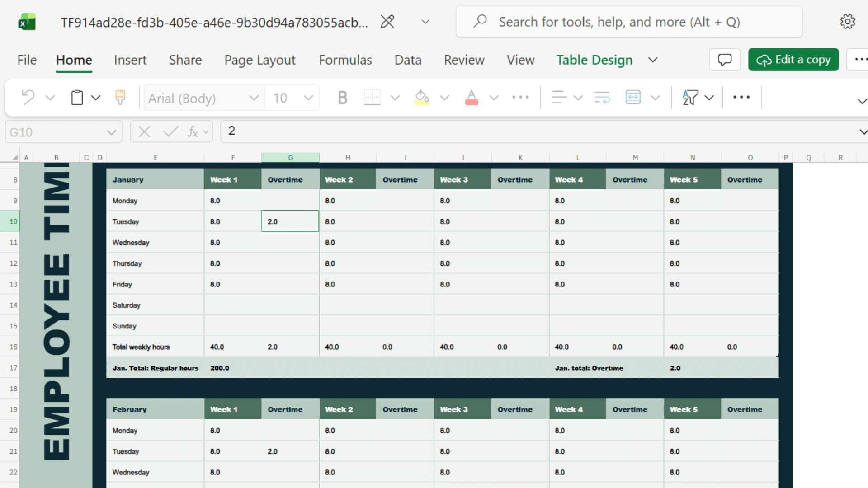Switch to the Data tab
Viewport: 868px width, 488px height.
(x=408, y=60)
